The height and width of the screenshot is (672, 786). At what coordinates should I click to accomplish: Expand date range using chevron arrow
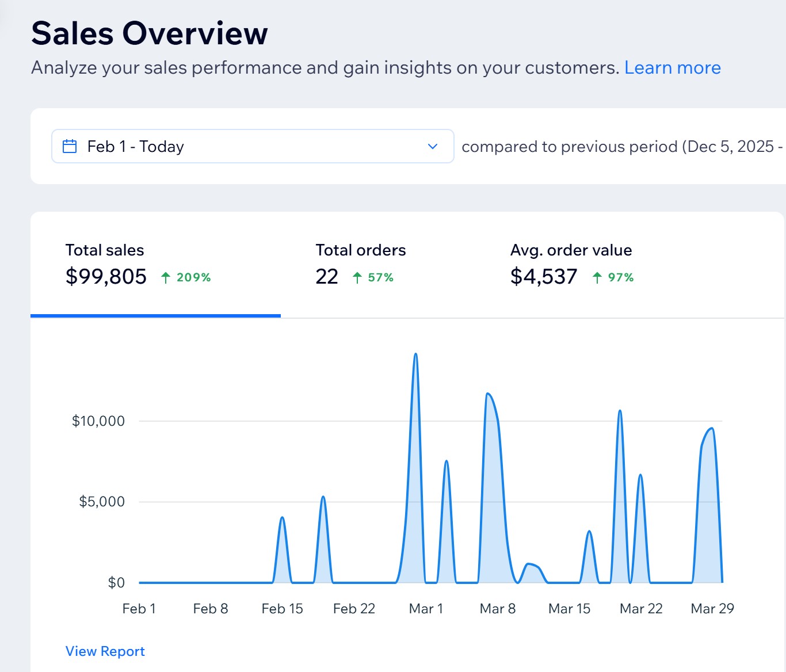coord(433,147)
